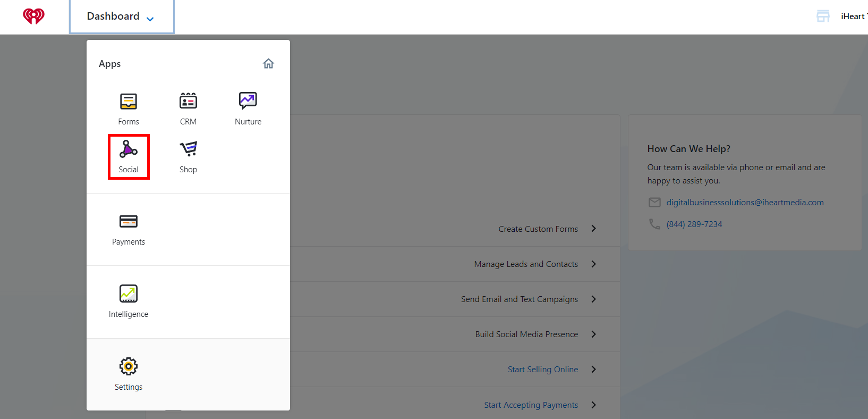Expand the Start Selling Online arrow
Image resolution: width=868 pixels, height=419 pixels.
(594, 370)
